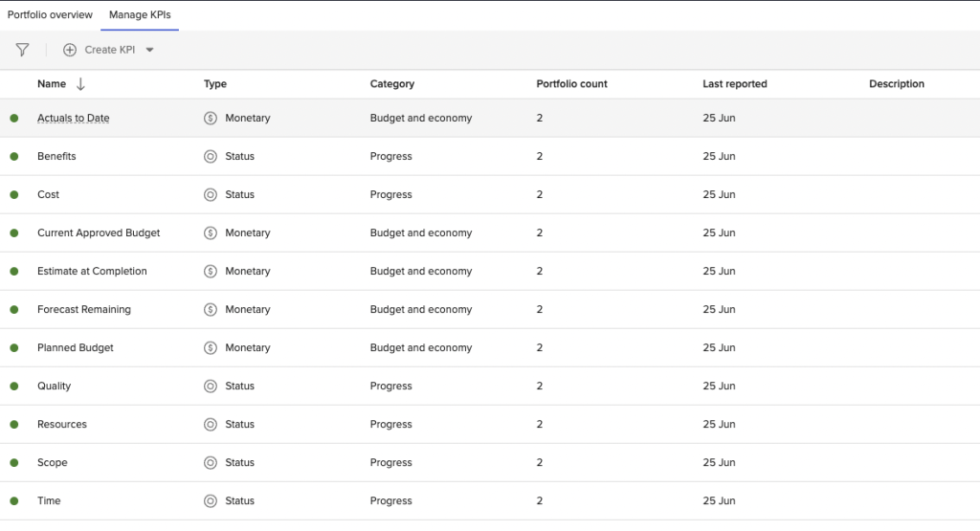Select the Manage KPIs tab
This screenshot has height=531, width=980.
[140, 15]
